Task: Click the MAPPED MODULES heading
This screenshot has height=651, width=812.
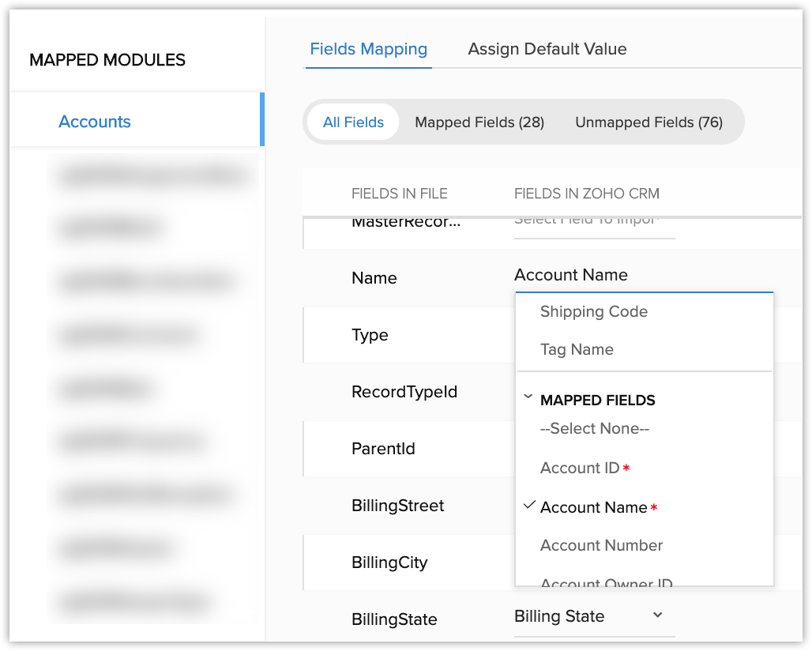Action: click(107, 60)
